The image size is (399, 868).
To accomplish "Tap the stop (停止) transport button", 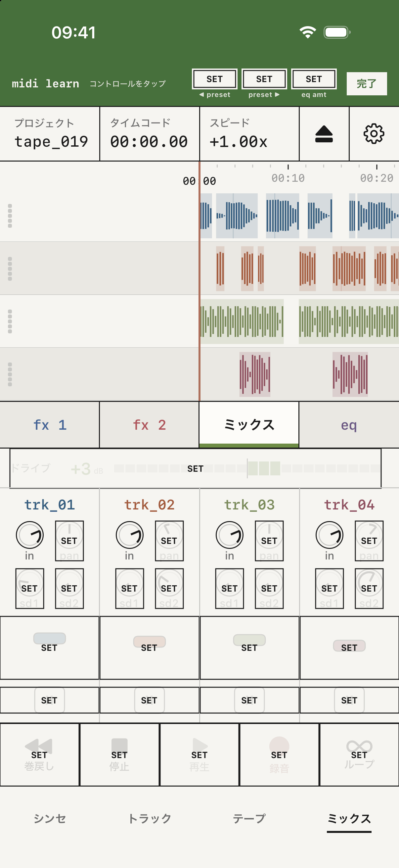I will coord(119,754).
